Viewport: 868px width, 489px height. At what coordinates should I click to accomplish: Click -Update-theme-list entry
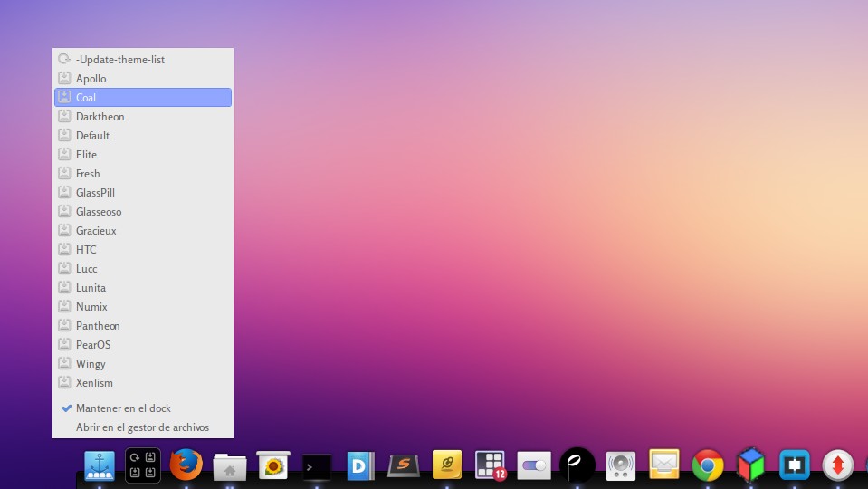(x=119, y=60)
